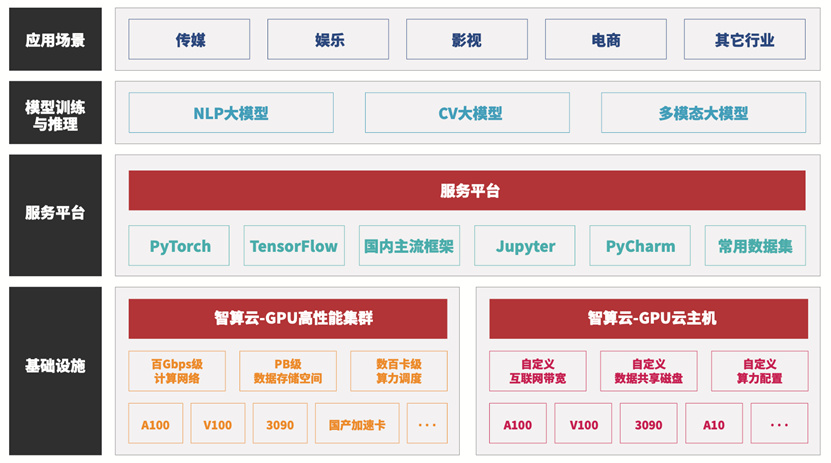Open the Jupyter box
831x463 pixels.
pyautogui.click(x=525, y=246)
